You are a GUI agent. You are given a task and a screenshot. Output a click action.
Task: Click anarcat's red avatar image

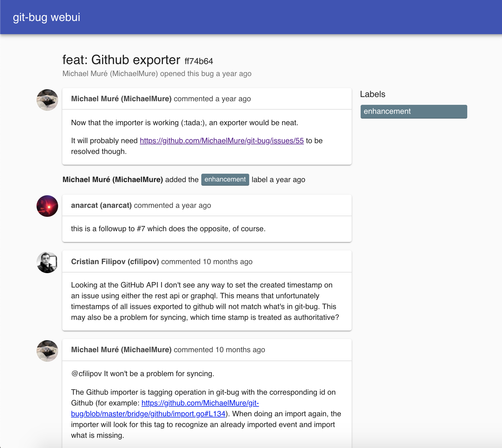[47, 206]
